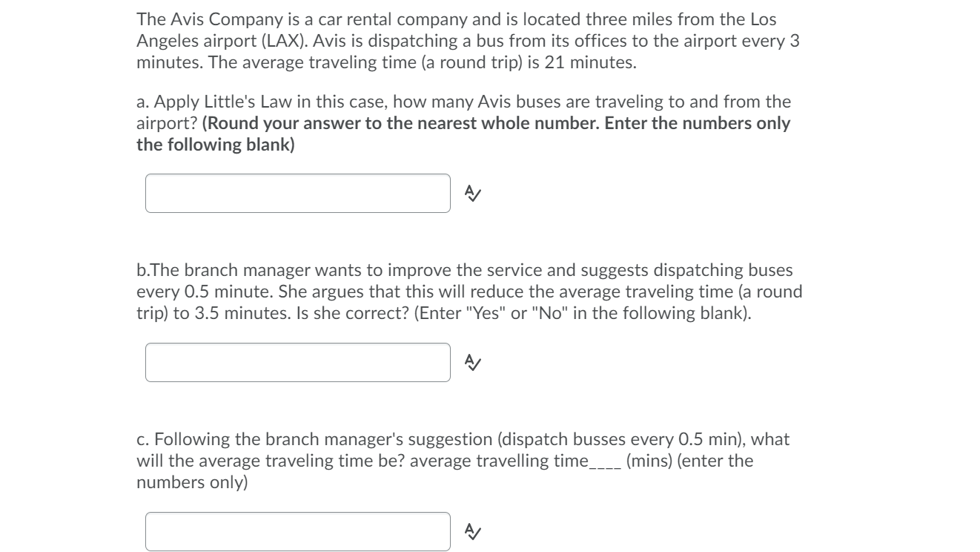
Task: Select the spell-check icon after the Yes/No field
Action: 473,362
